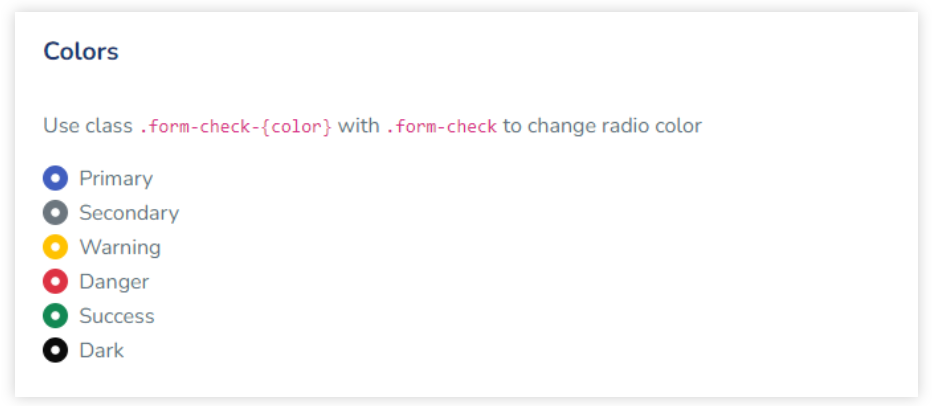Screen dimensions: 939x406
Task: Click the Secondary label text
Action: (x=129, y=213)
